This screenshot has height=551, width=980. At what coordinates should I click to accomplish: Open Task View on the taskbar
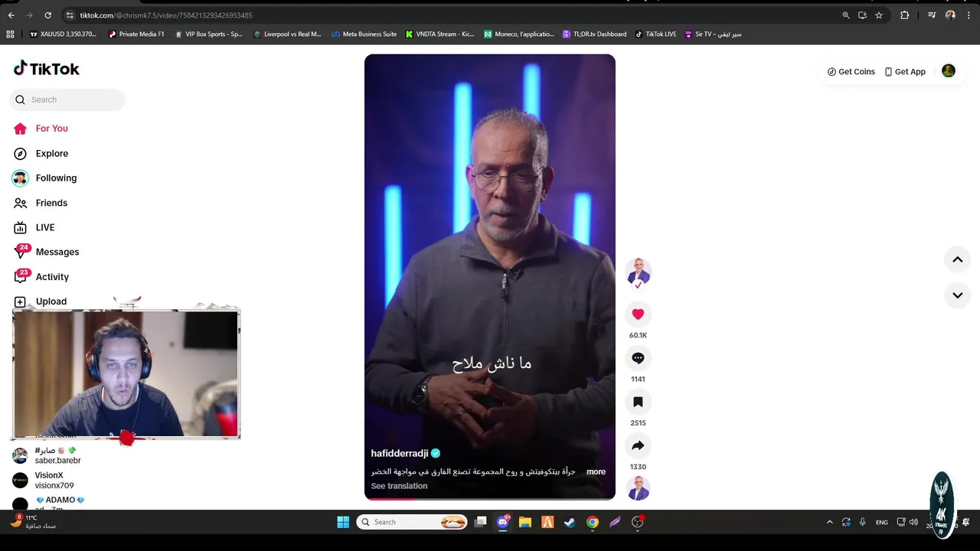[481, 522]
